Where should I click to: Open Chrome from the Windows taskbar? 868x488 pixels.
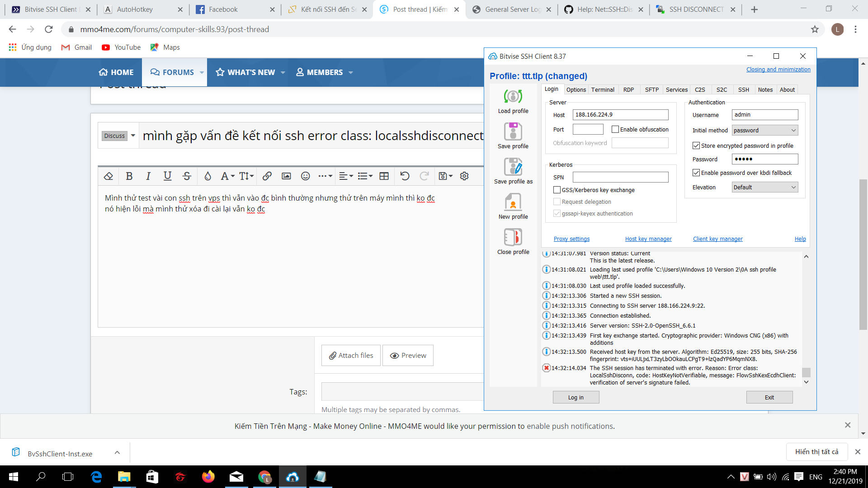pos(264,477)
